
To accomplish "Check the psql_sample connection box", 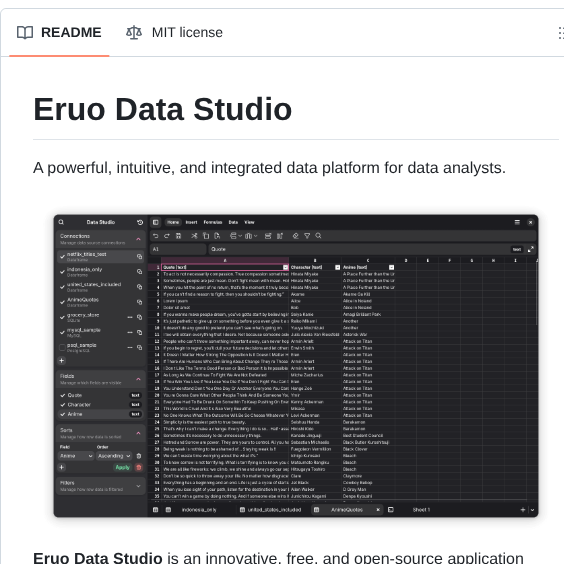I will coord(62,347).
